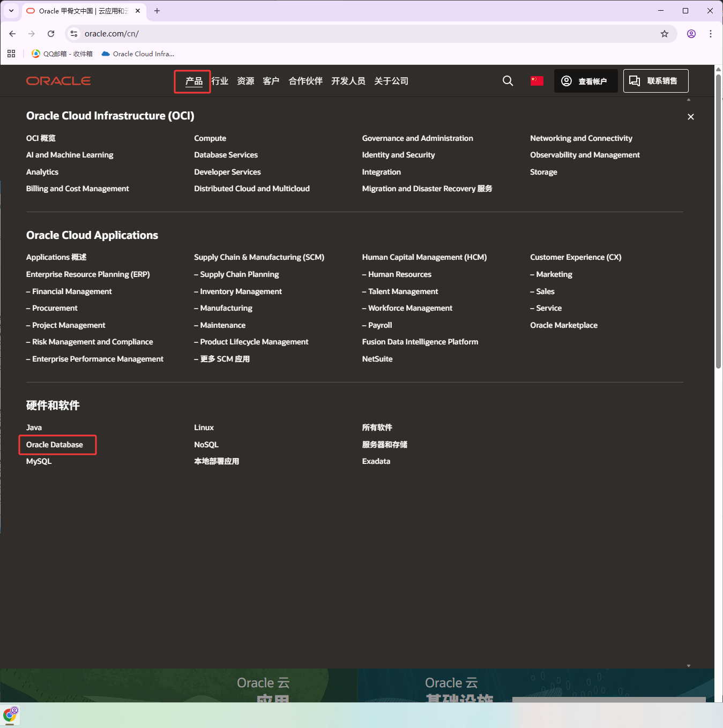Open the 开发人员 menu
Viewport: 723px width, 728px height.
348,81
